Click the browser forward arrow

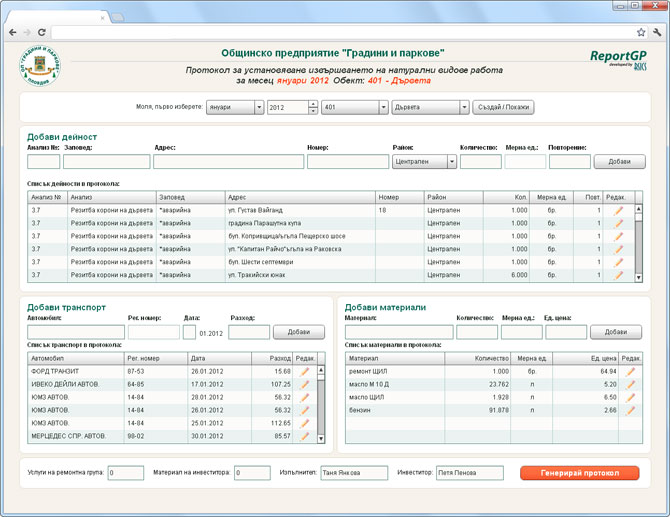[x=27, y=32]
